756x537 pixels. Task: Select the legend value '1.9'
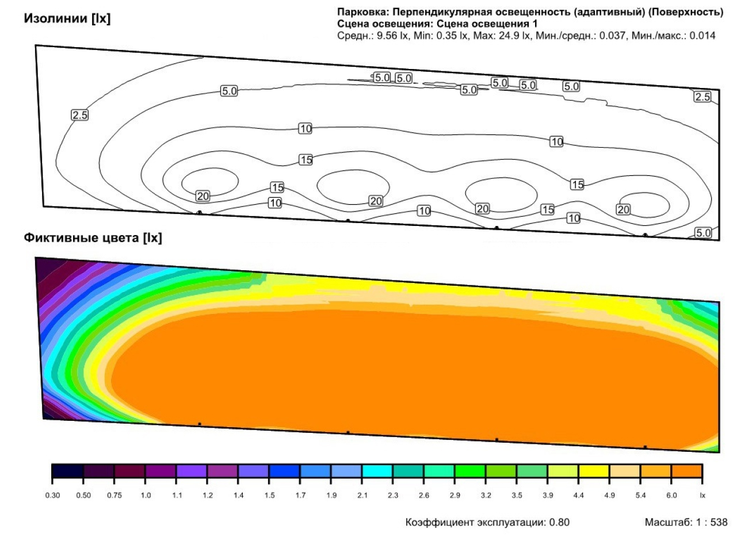pyautogui.click(x=331, y=496)
